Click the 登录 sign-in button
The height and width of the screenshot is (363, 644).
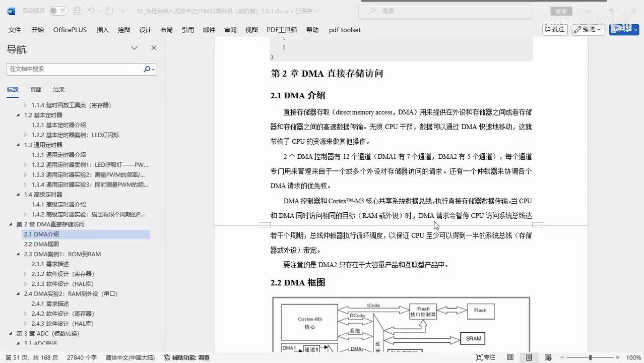pos(561,11)
